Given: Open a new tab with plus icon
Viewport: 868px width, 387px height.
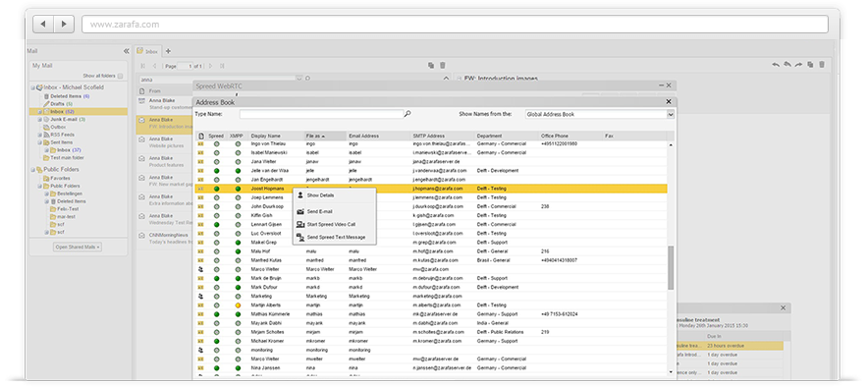Looking at the screenshot, I should tap(168, 51).
